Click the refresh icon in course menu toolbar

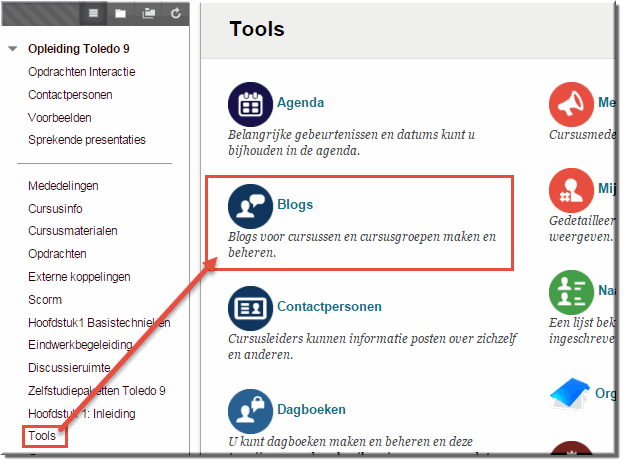pyautogui.click(x=176, y=13)
